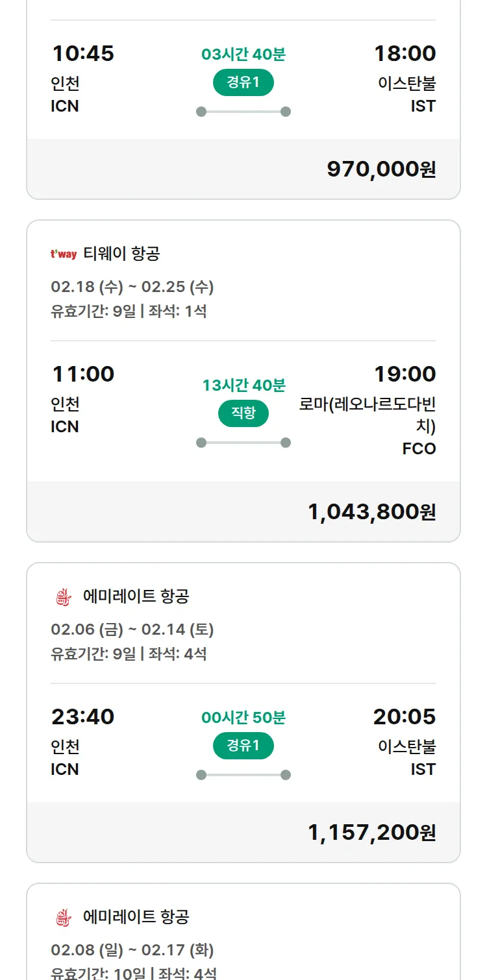
Task: Tap the 직항 badge on t'way flight
Action: (243, 413)
